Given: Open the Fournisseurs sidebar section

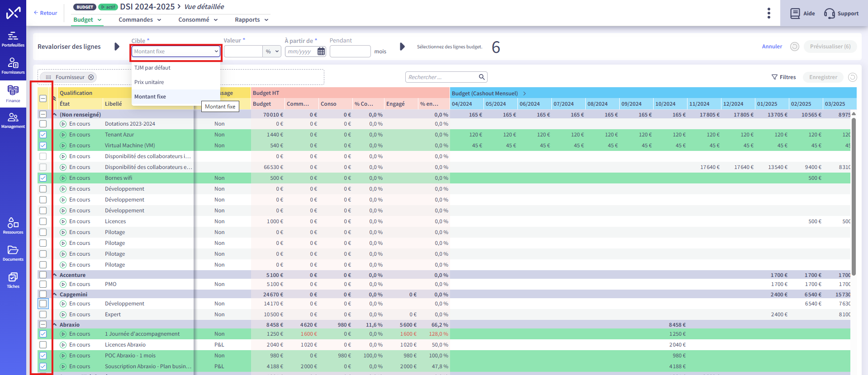Looking at the screenshot, I should pos(13,66).
